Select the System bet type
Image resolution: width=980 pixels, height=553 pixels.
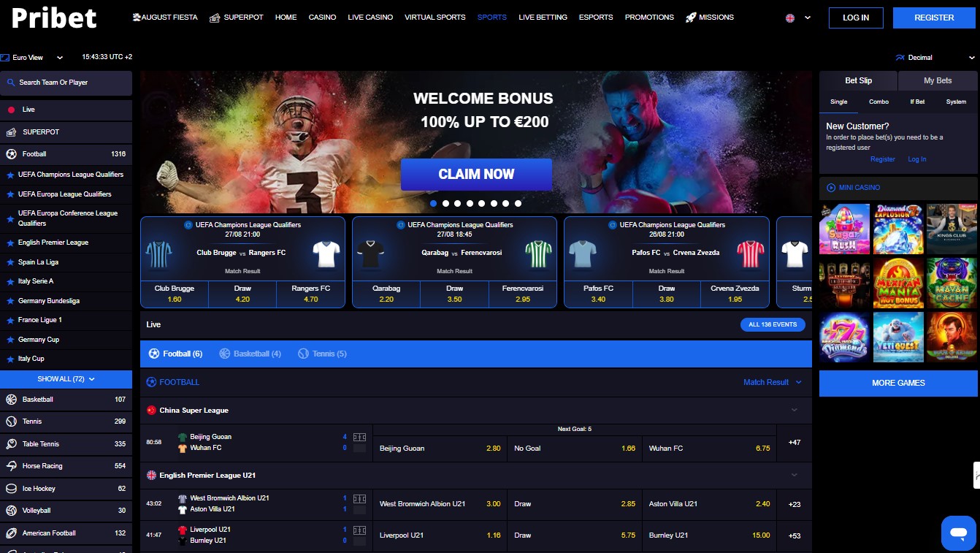point(955,102)
